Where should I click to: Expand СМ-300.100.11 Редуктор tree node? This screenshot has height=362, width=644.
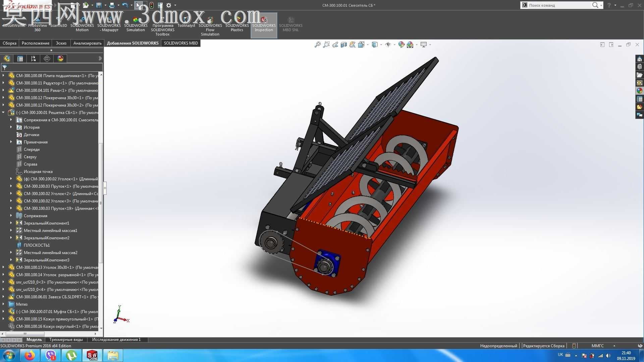coord(3,83)
